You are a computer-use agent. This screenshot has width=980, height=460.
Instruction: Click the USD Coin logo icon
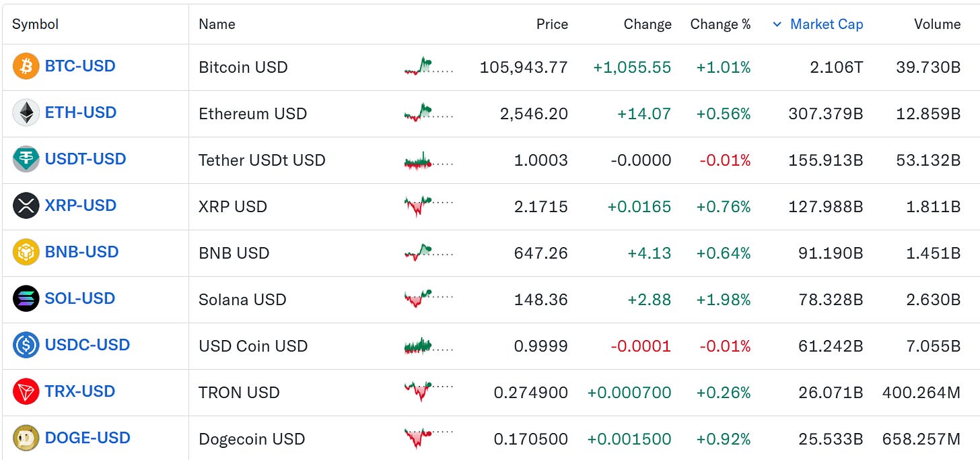pos(26,345)
